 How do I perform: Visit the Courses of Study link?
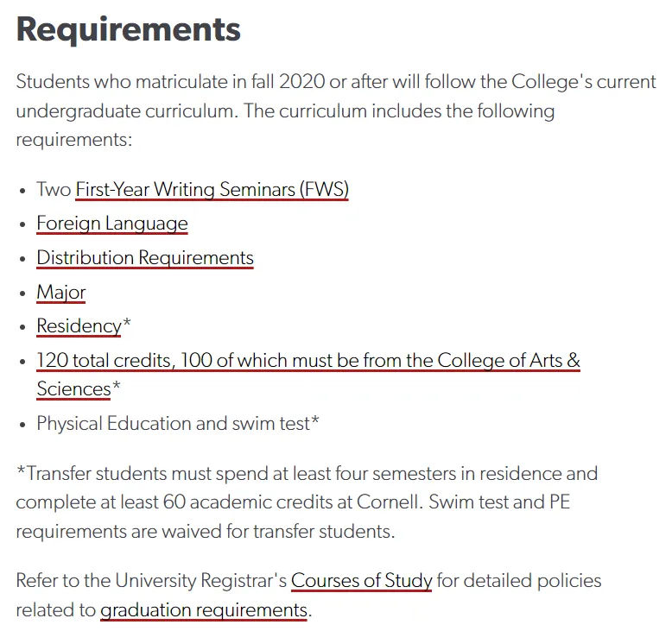[361, 580]
